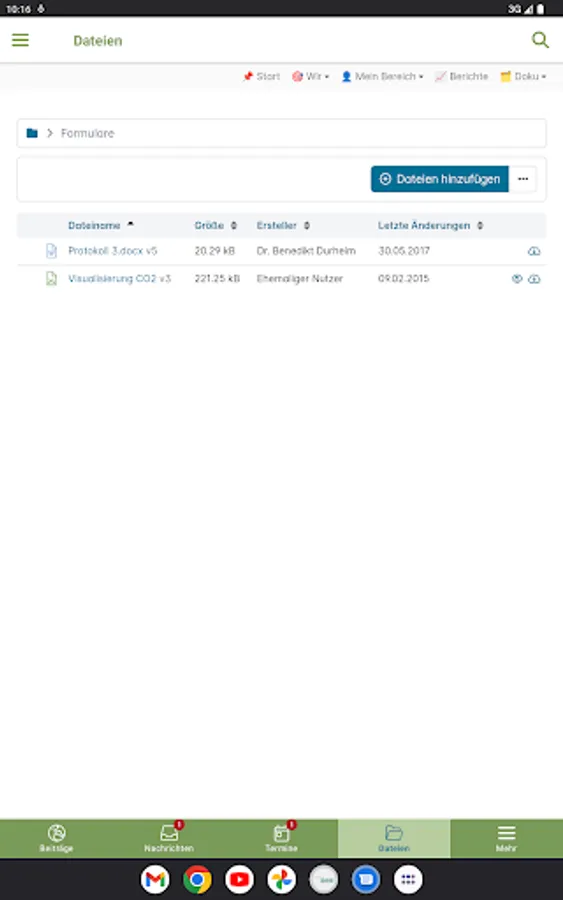Go to Start in top navigation

pos(261,76)
